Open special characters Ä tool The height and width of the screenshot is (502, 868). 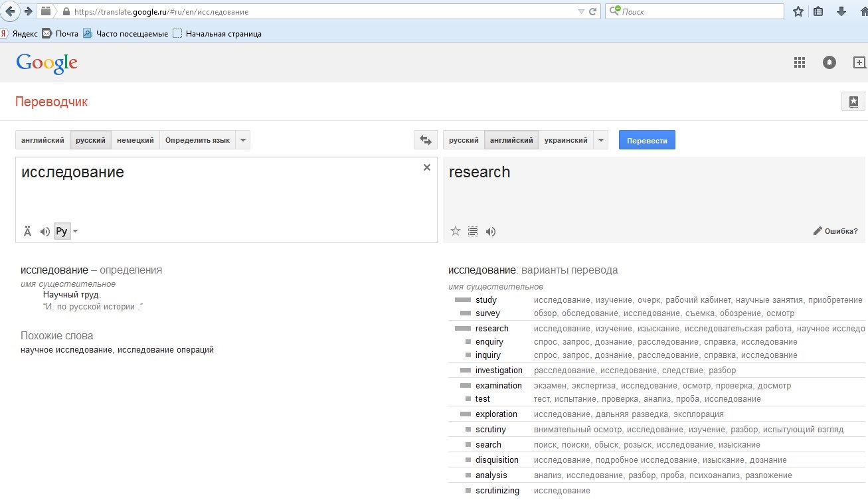coord(27,231)
